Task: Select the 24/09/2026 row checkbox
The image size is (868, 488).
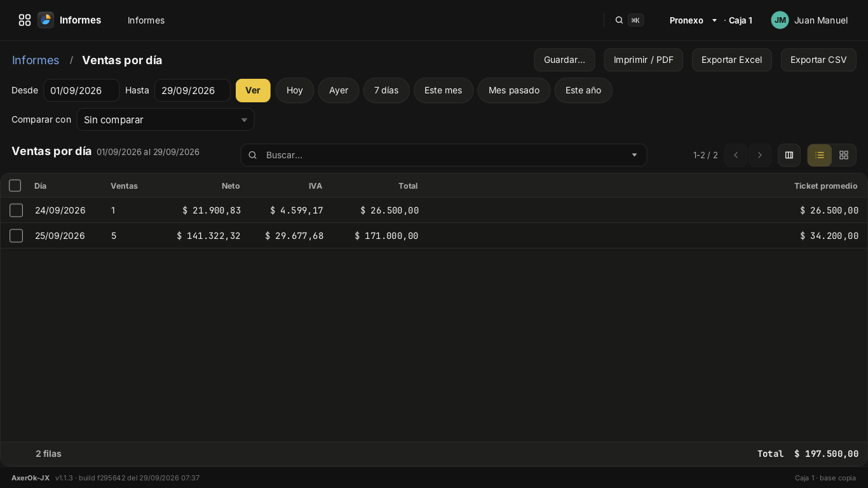Action: (x=17, y=210)
